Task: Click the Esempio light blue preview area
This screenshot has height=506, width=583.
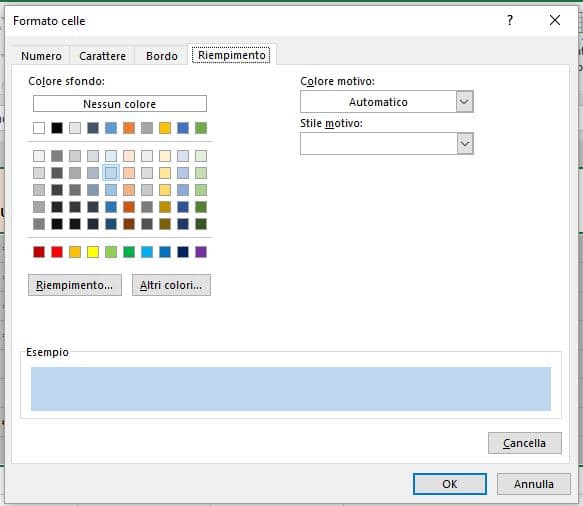Action: 291,389
